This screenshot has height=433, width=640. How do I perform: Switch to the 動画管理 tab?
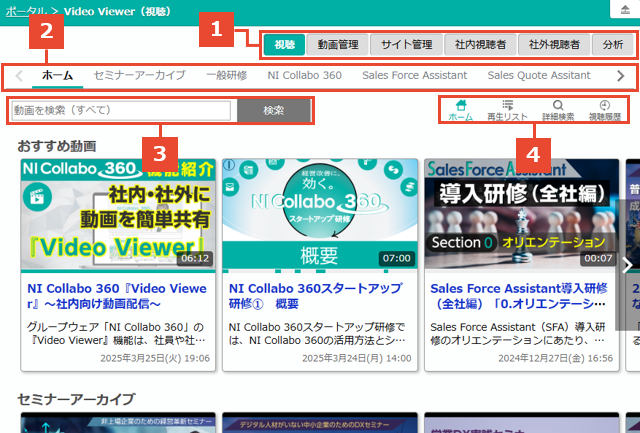[x=338, y=44]
